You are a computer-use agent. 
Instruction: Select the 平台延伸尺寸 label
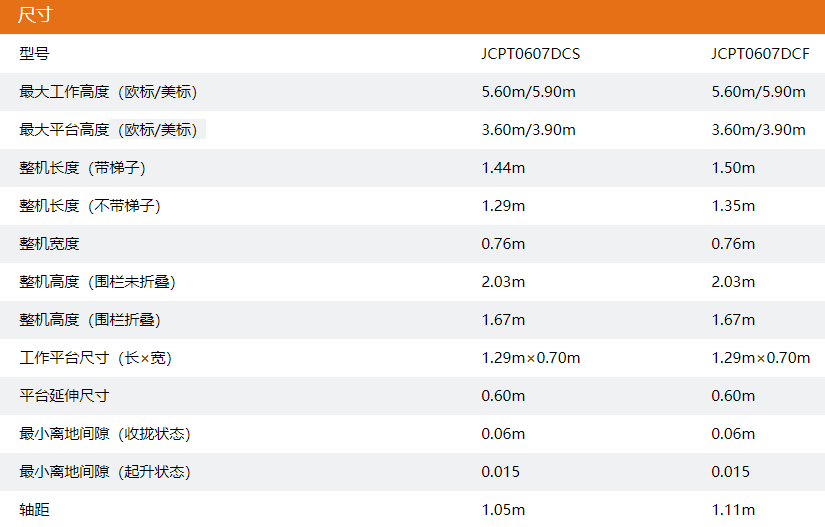[64, 396]
